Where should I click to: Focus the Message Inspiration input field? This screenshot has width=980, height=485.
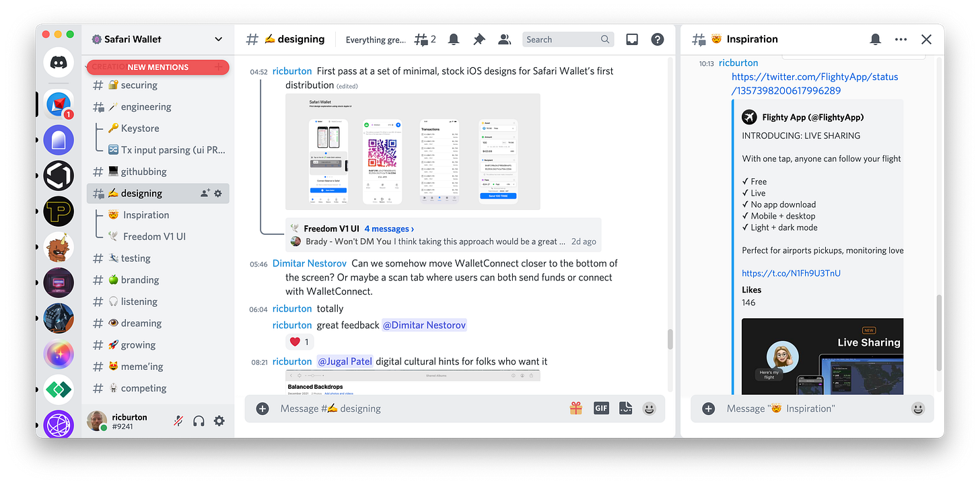(x=814, y=408)
